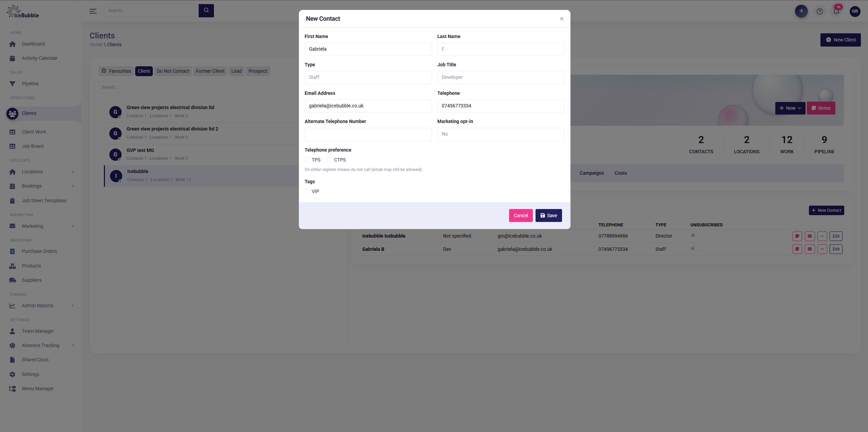868x432 pixels.
Task: Click the Alternate Telephone Number field
Action: 368,134
